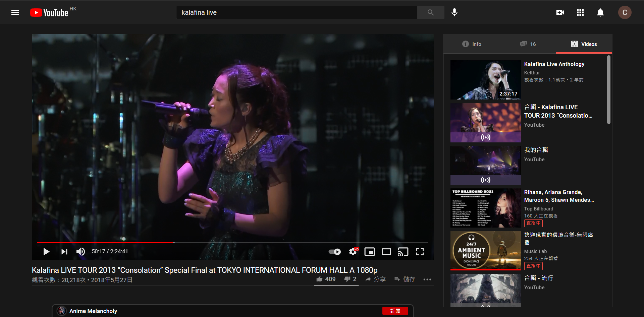Start voice search with microphone
This screenshot has width=644, height=317.
click(x=454, y=12)
